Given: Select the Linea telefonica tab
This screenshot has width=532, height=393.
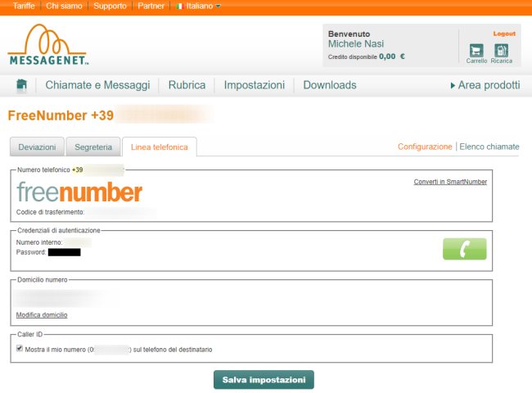Looking at the screenshot, I should point(159,147).
